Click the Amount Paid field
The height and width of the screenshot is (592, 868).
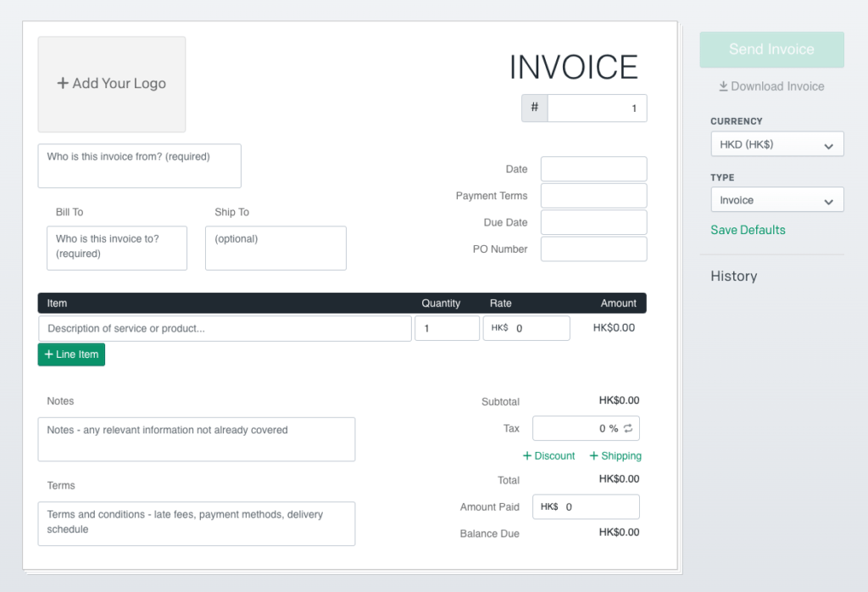tap(586, 506)
